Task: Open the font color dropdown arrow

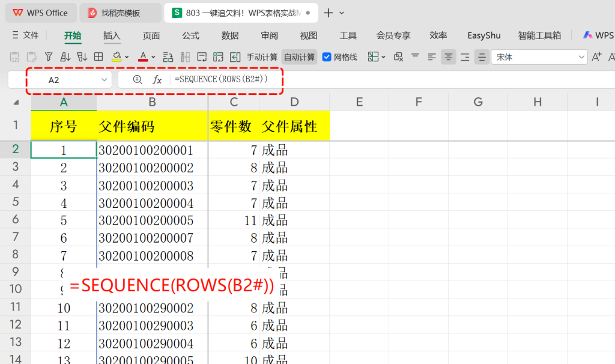Action: tap(153, 57)
